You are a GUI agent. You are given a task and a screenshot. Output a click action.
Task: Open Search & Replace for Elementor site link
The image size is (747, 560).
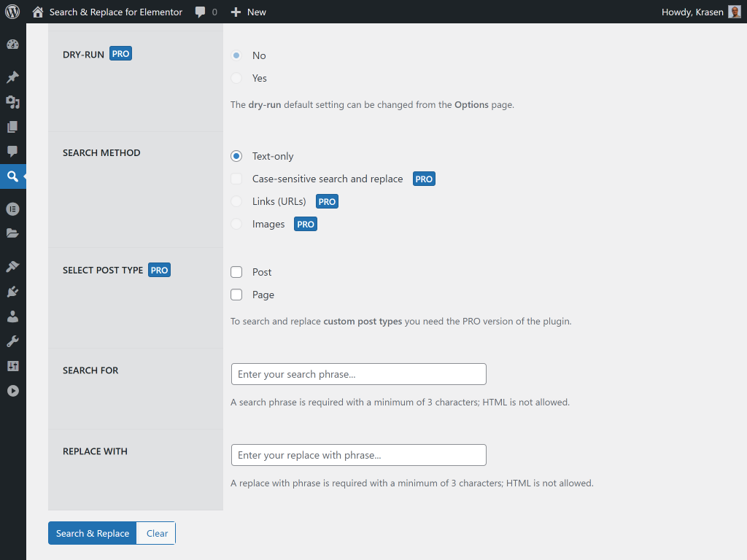click(116, 12)
